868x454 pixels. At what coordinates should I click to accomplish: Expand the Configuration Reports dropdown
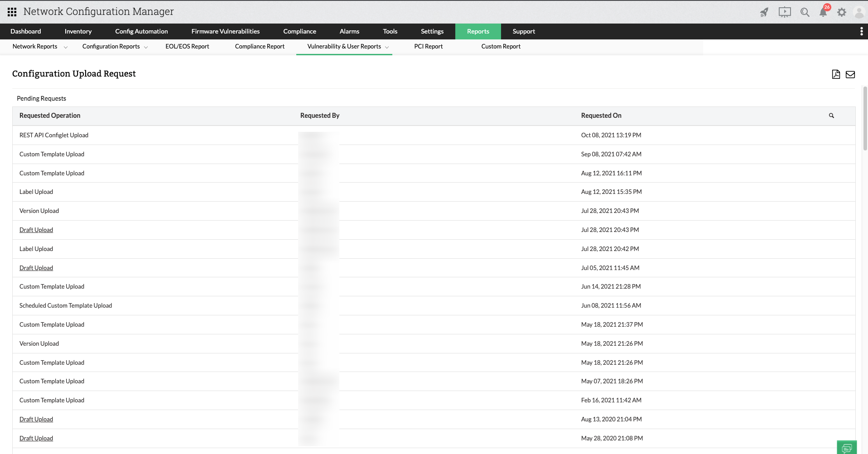click(146, 47)
